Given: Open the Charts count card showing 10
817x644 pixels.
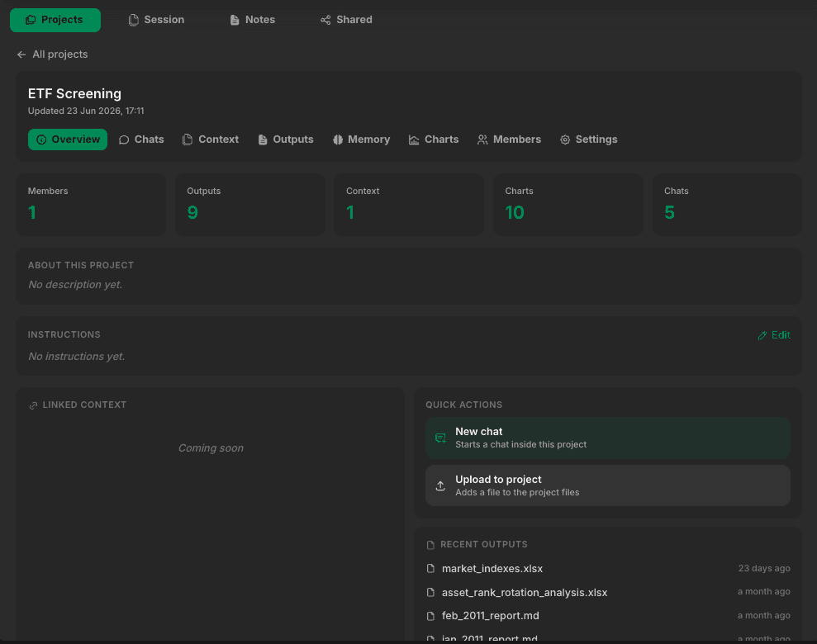Looking at the screenshot, I should tap(568, 205).
